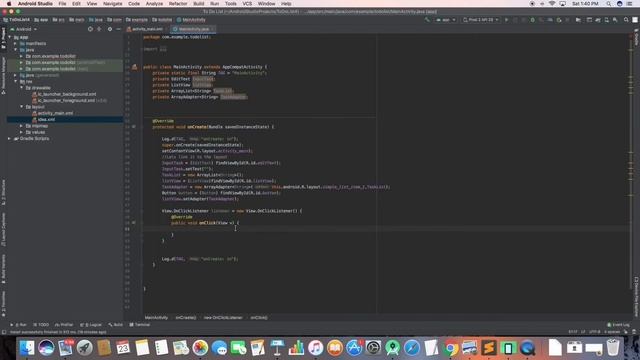Open the Navigate menu
This screenshot has height=360, width=640.
pos(112,4)
